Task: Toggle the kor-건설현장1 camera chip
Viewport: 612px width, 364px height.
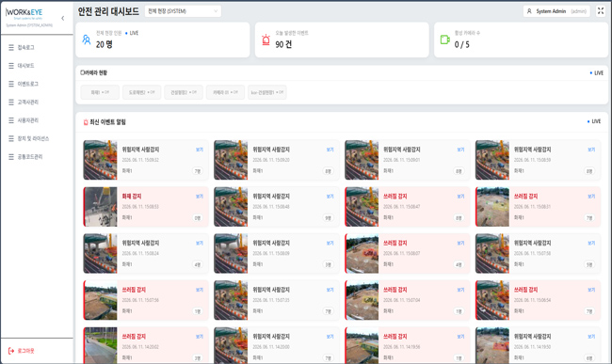Action: (x=267, y=92)
